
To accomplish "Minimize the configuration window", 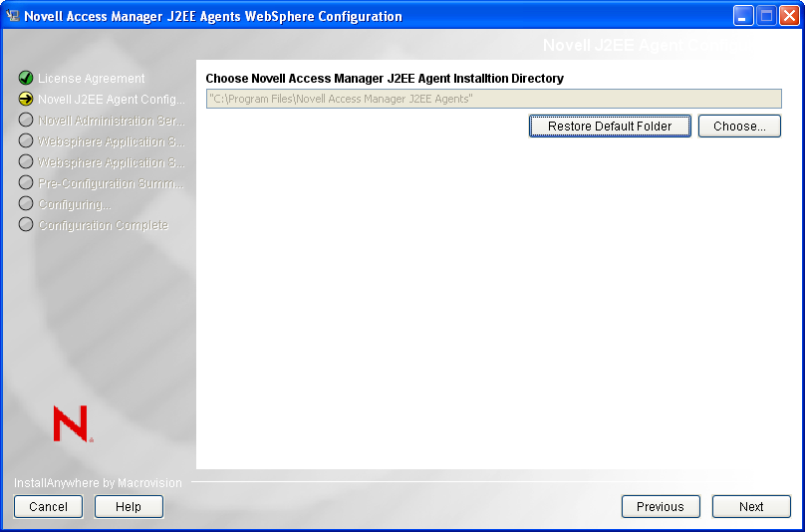I will (742, 16).
